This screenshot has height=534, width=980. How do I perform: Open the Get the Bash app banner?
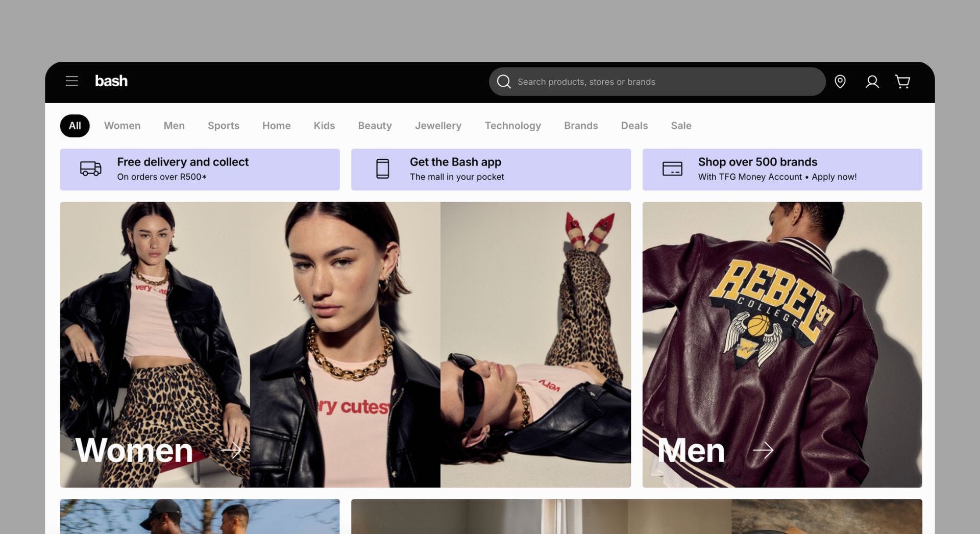pos(490,169)
